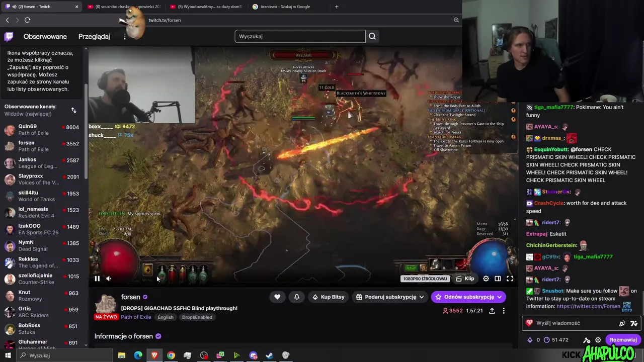Open the twitter.com/Forsen link in chat
This screenshot has width=644, height=362.
pyautogui.click(x=588, y=306)
